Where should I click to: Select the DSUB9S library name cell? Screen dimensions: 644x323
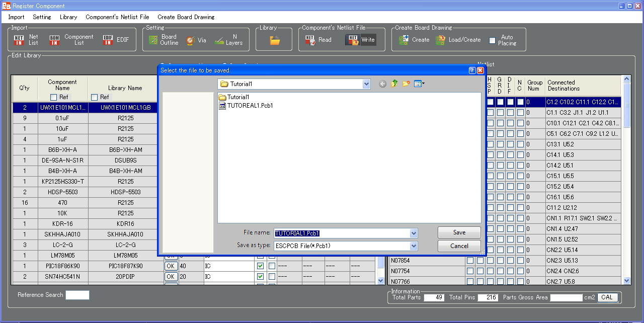click(126, 160)
